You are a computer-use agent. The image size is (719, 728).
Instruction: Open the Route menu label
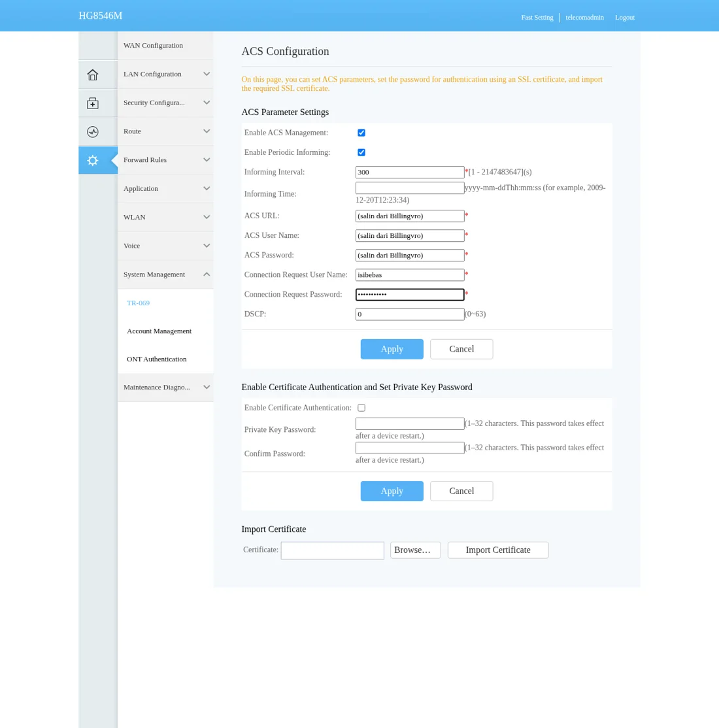point(133,131)
